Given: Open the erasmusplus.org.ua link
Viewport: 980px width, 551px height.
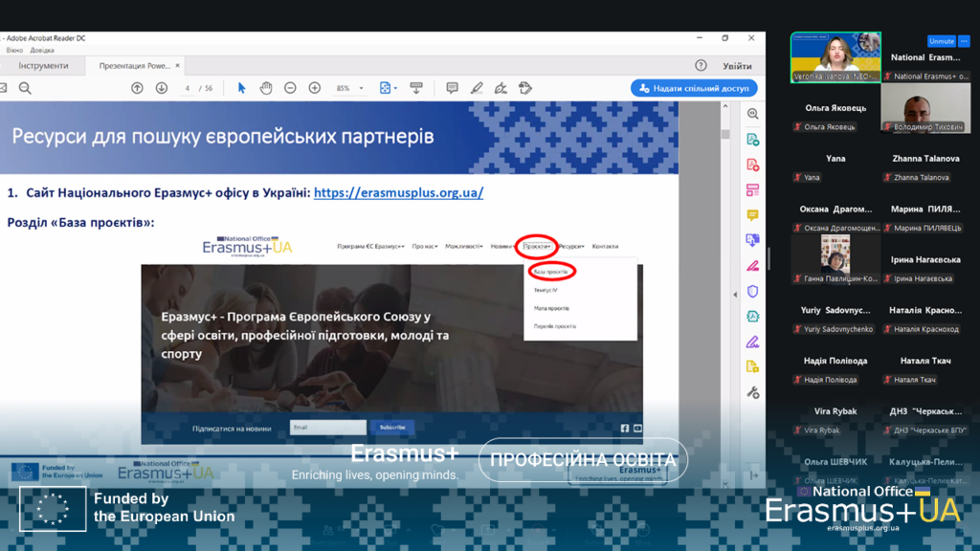Looking at the screenshot, I should (399, 192).
